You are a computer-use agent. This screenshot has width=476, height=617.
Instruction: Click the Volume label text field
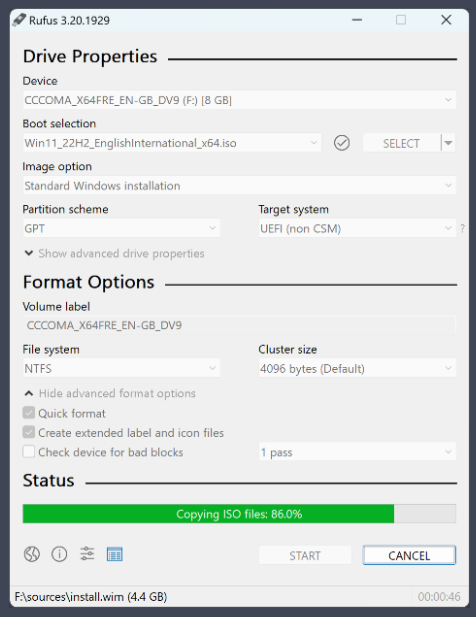(x=239, y=325)
